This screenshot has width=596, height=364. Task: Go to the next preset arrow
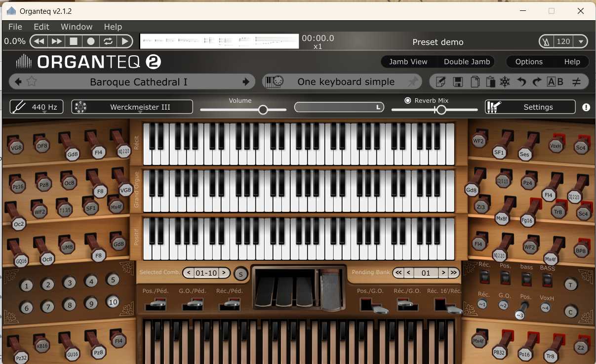[245, 82]
